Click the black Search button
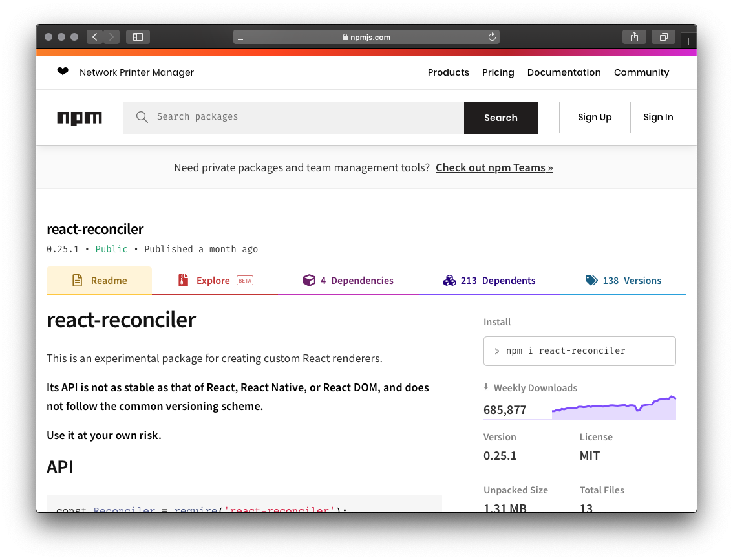Viewport: 733px width, 560px height. click(x=501, y=118)
